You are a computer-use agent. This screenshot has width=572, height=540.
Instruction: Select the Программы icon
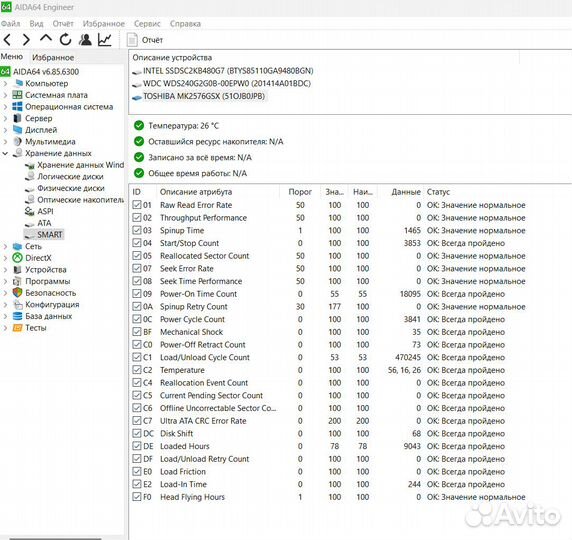17,281
